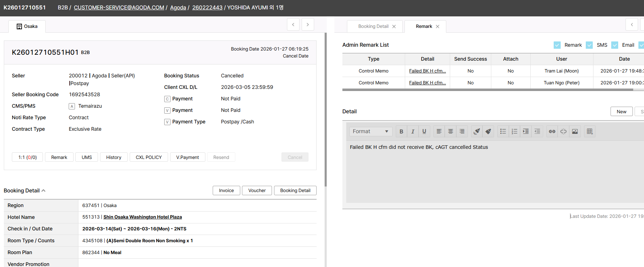Uncheck the Remark filter checkbox
The width and height of the screenshot is (644, 267).
click(x=557, y=45)
